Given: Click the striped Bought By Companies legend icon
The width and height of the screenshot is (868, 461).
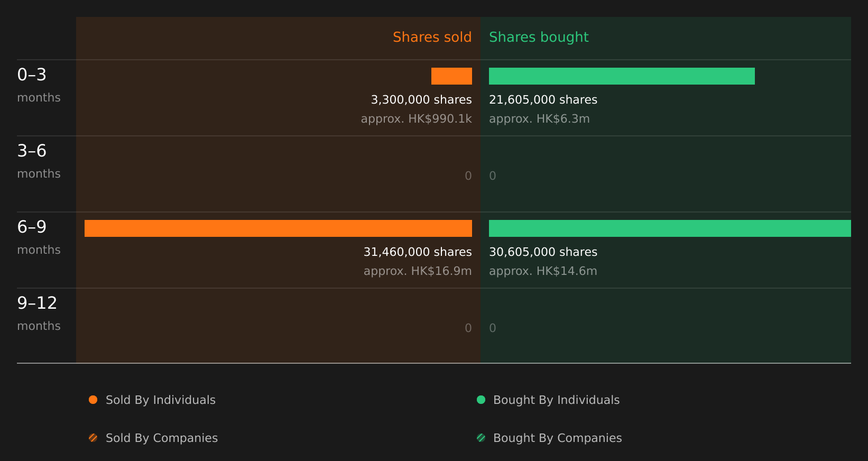Looking at the screenshot, I should coord(481,438).
